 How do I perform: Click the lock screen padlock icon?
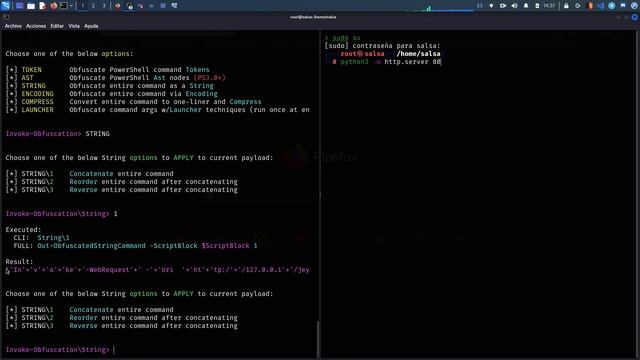[566, 6]
